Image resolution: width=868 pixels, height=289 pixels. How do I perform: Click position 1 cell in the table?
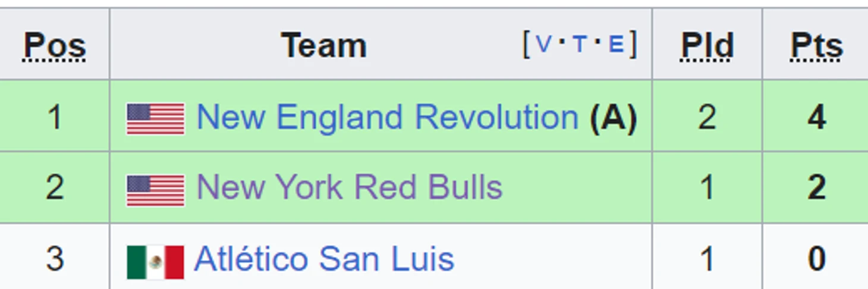coord(55,117)
